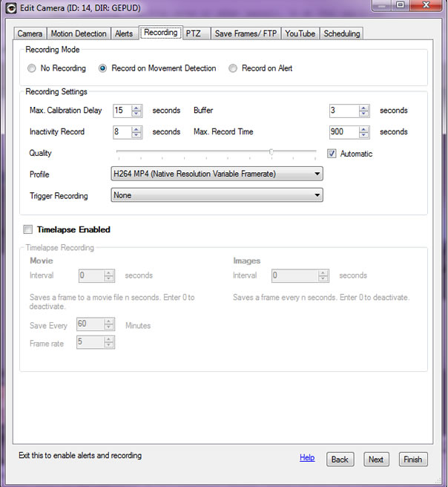Click the Max. Record Time input field
Viewport: 448px width, 487px height.
[343, 132]
